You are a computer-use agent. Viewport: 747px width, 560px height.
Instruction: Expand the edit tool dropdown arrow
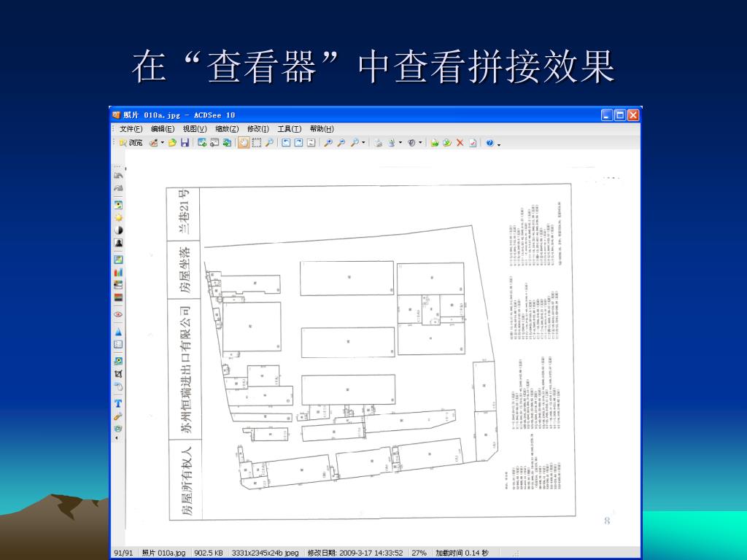162,142
